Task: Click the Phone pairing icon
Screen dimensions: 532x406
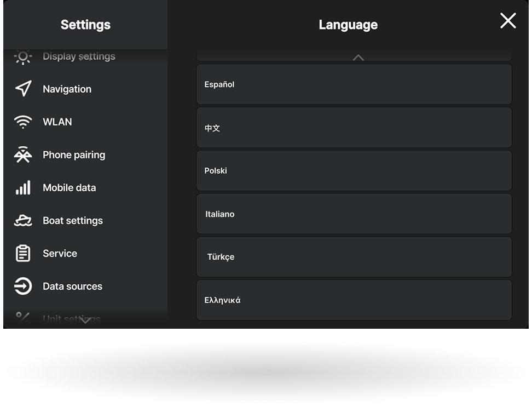Action: point(23,155)
